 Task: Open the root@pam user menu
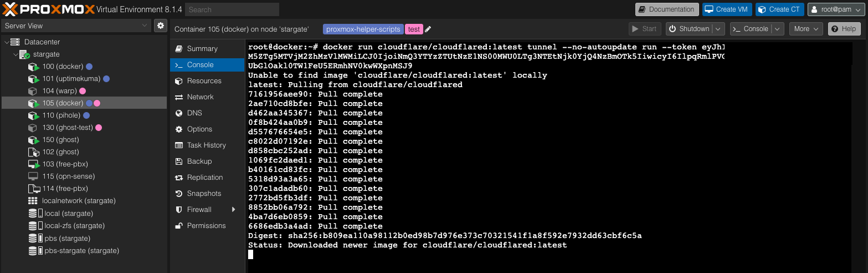[x=836, y=9]
